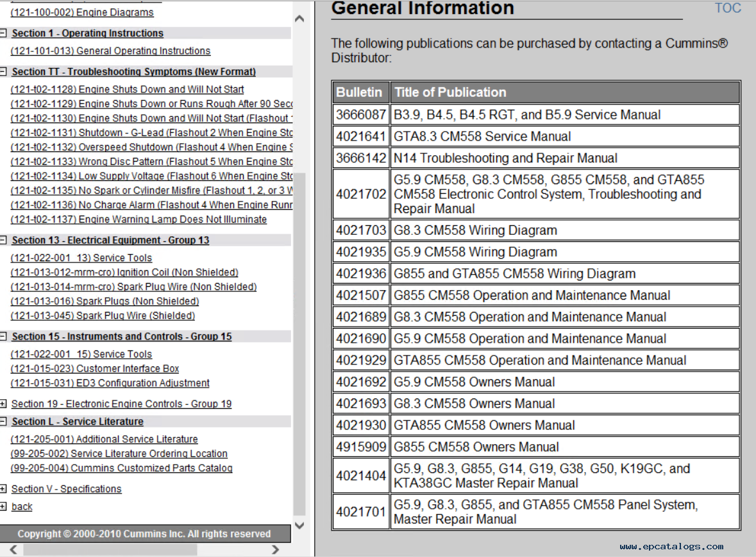Image resolution: width=756 pixels, height=557 pixels.
Task: Select Section TT Troubleshooting Symptoms heading
Action: pos(134,72)
